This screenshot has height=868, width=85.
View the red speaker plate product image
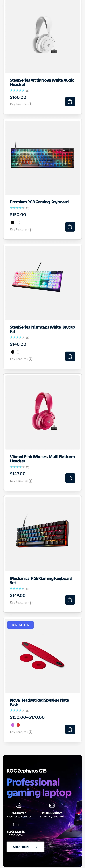pyautogui.click(x=42, y=655)
